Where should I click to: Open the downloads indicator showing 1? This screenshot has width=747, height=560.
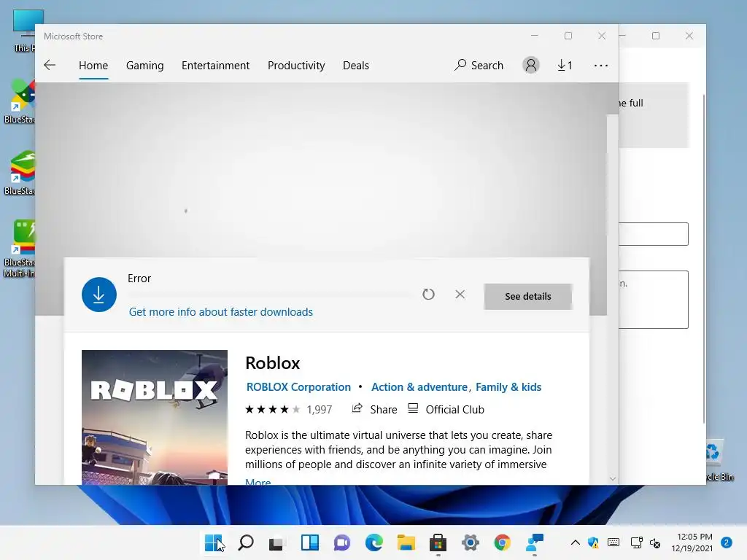click(565, 65)
